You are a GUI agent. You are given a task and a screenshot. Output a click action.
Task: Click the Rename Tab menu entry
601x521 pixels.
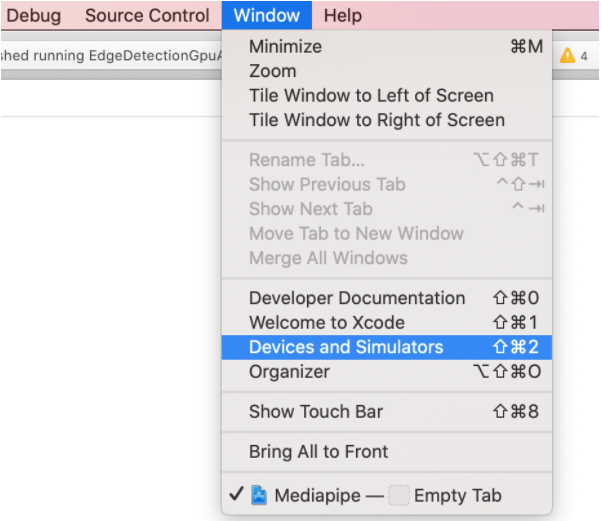tap(307, 160)
